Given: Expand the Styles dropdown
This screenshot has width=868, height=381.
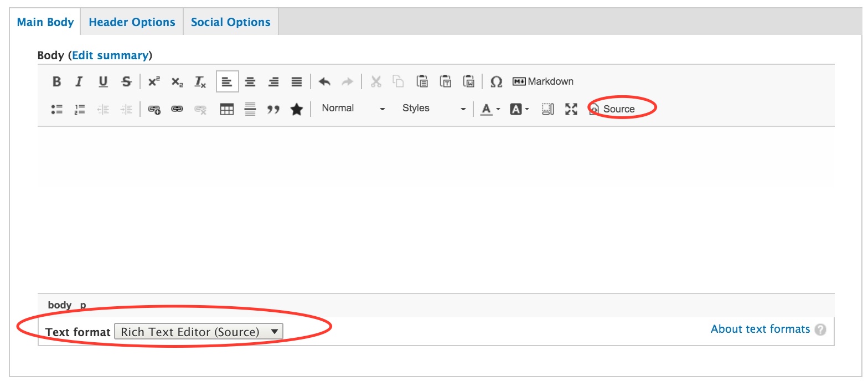Looking at the screenshot, I should pos(434,109).
